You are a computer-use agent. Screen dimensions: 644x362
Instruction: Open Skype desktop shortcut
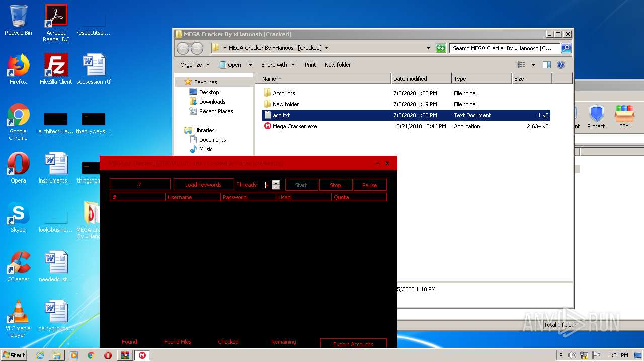tap(18, 218)
